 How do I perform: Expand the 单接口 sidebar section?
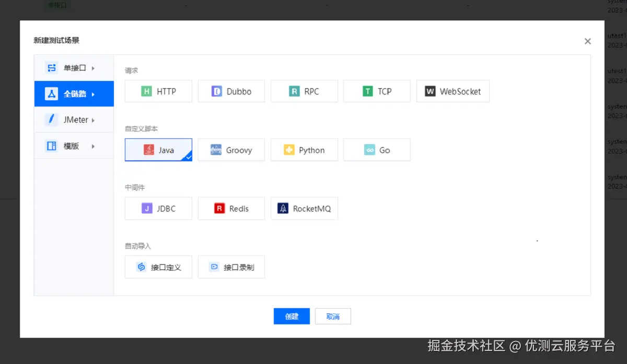coord(74,67)
